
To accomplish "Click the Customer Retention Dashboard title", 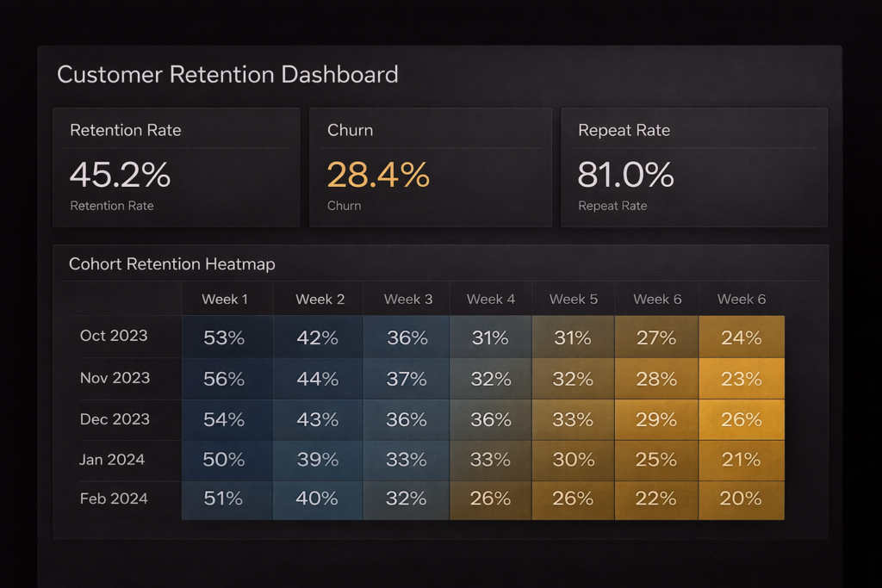I will coord(227,74).
